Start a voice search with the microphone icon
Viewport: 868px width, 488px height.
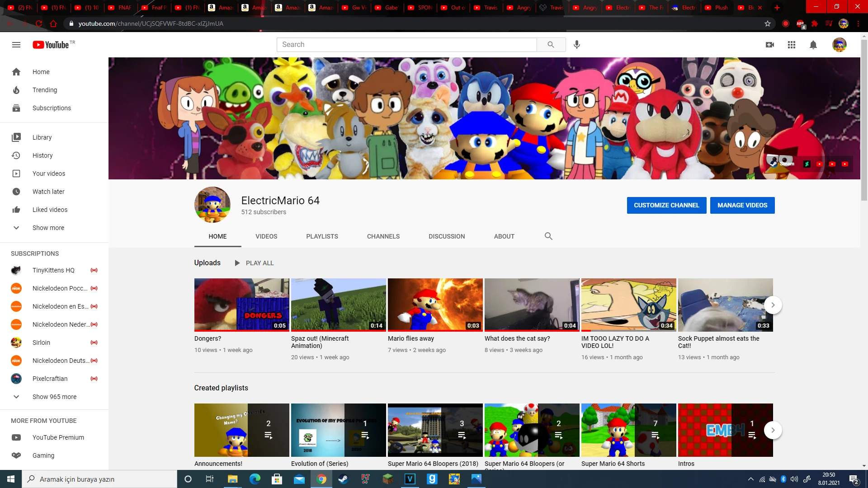pos(576,45)
